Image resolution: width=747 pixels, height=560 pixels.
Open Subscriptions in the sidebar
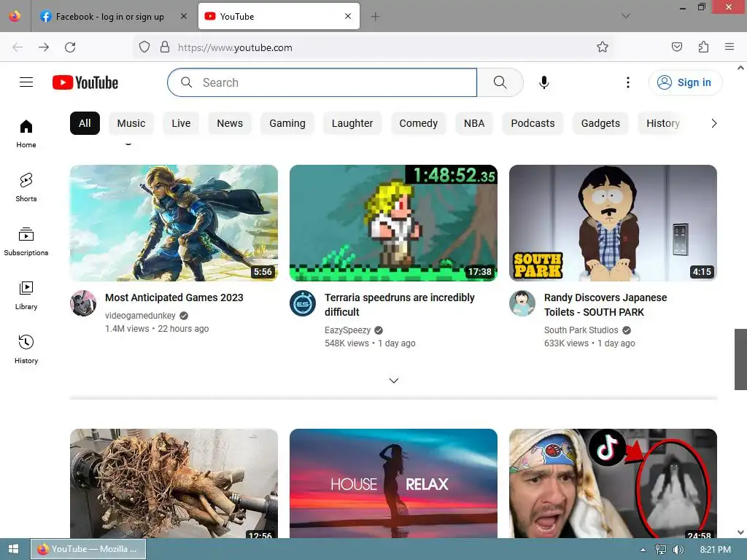pos(26,242)
